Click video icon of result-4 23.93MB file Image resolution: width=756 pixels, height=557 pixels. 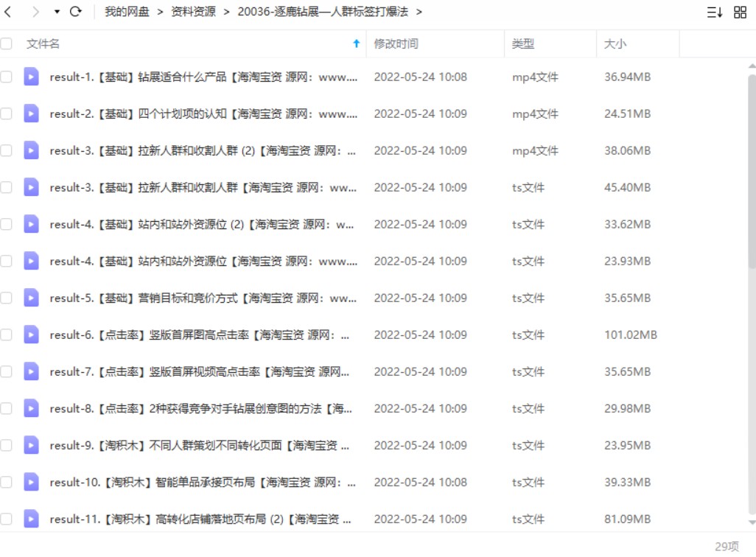32,261
